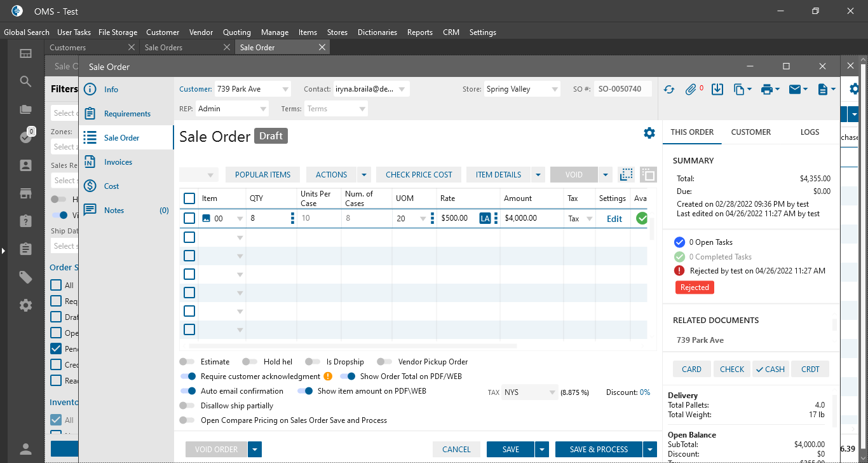
Task: Open the Quoting menu
Action: click(x=237, y=32)
